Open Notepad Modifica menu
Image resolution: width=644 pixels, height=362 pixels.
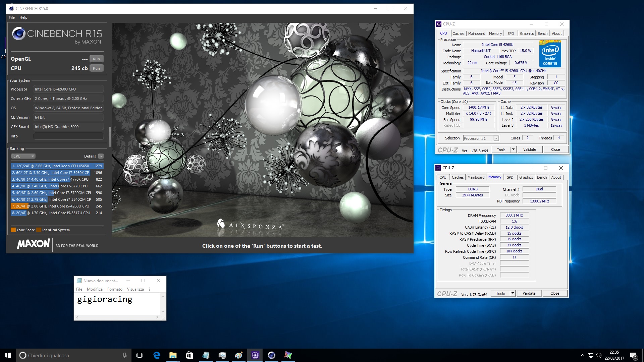95,289
